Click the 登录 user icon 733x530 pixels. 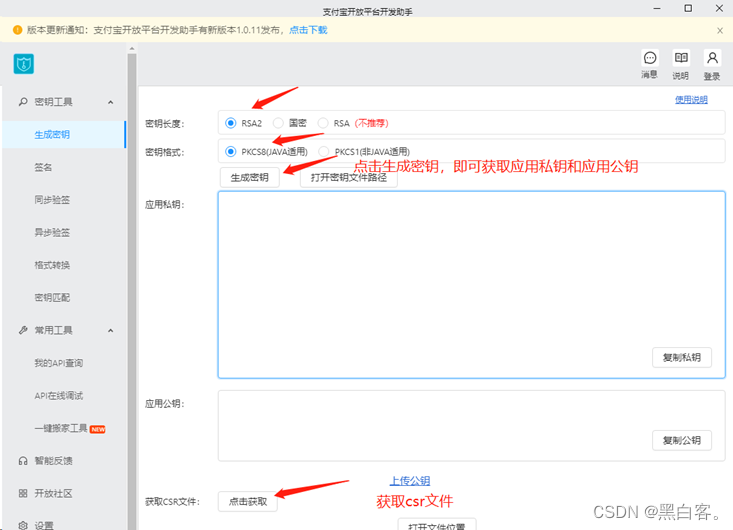pyautogui.click(x=712, y=58)
